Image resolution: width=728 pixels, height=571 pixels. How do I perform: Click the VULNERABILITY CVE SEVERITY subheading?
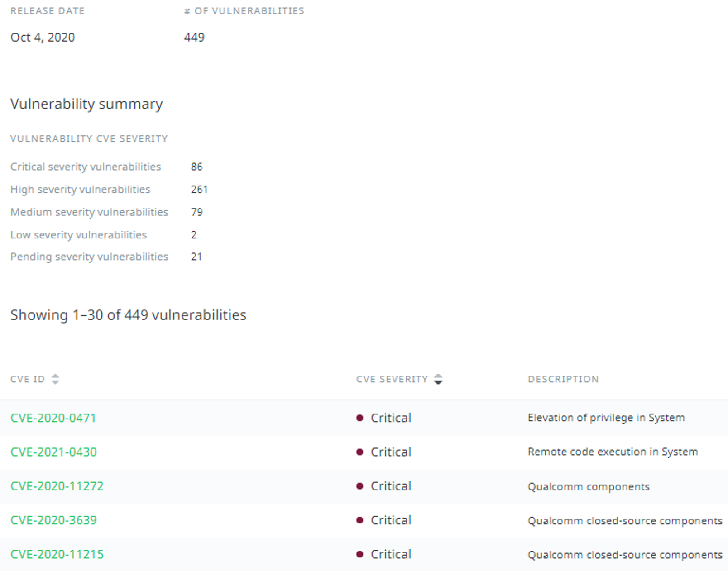[x=89, y=138]
